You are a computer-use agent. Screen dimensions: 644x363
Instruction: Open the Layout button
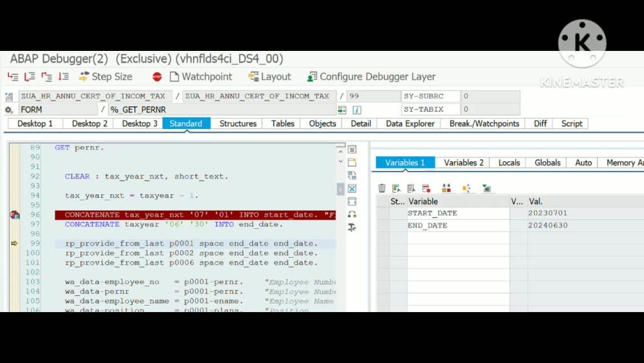click(269, 77)
